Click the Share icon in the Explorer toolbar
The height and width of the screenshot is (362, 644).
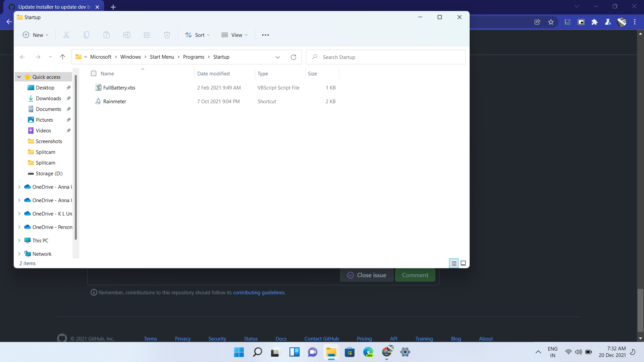(147, 35)
